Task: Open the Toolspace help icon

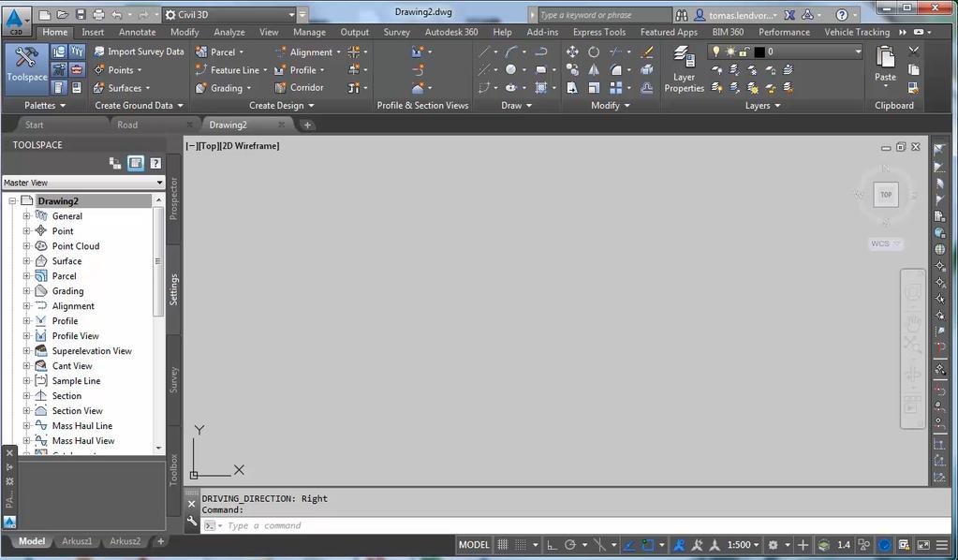Action: [155, 163]
